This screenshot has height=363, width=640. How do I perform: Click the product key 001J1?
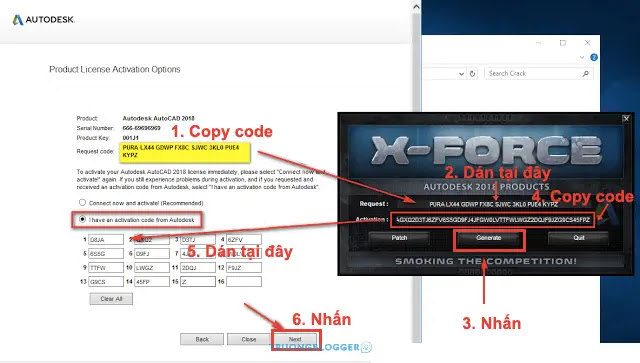[x=131, y=138]
